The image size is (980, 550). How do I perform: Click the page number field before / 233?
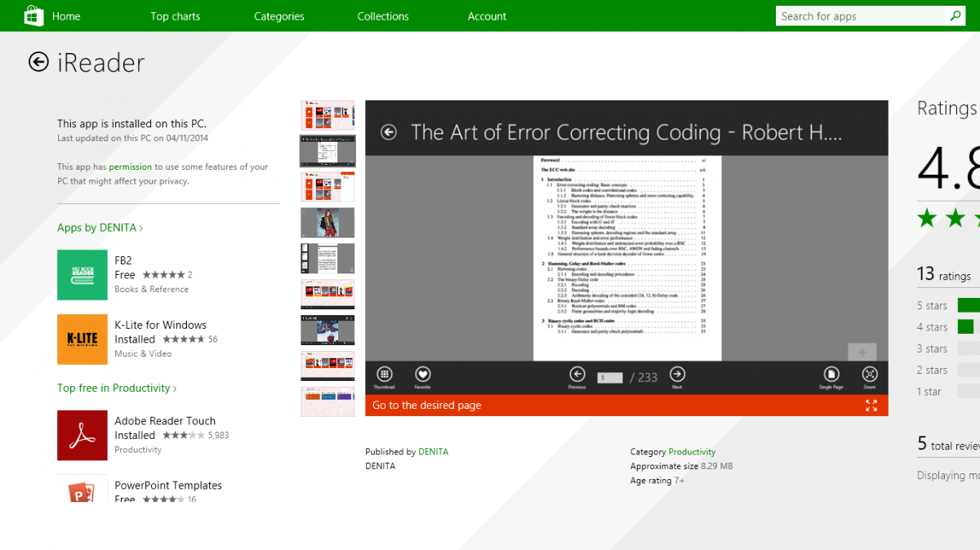(610, 378)
